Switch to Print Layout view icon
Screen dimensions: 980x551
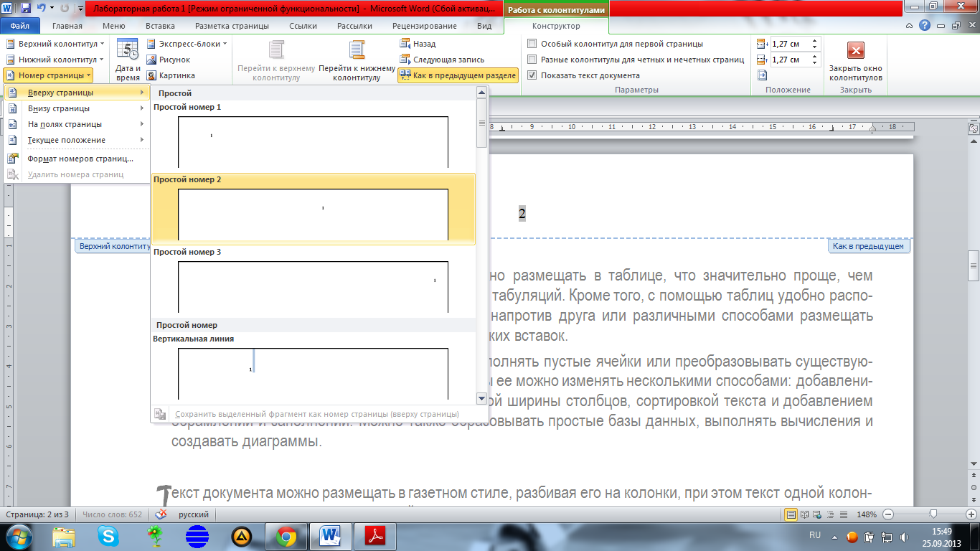791,514
